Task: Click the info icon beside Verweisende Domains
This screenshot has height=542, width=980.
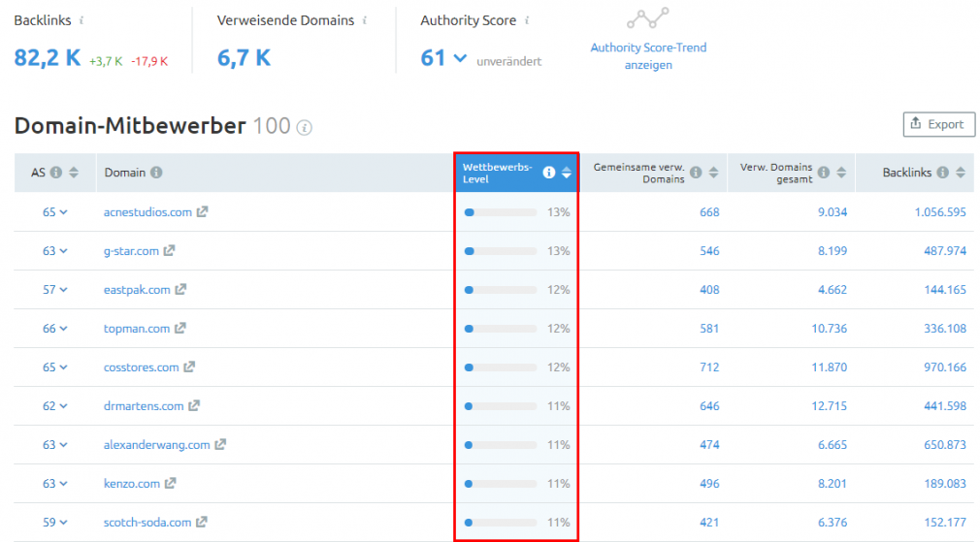Action: tap(365, 20)
